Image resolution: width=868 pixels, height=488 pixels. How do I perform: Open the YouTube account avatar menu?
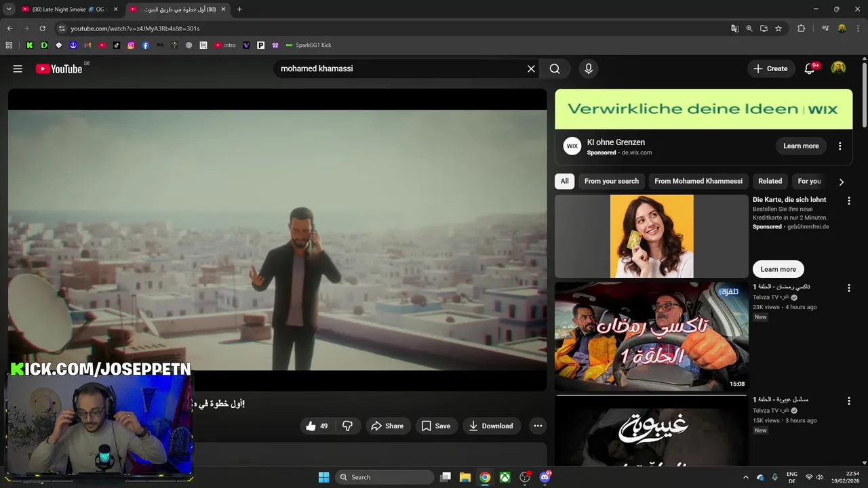(x=839, y=68)
